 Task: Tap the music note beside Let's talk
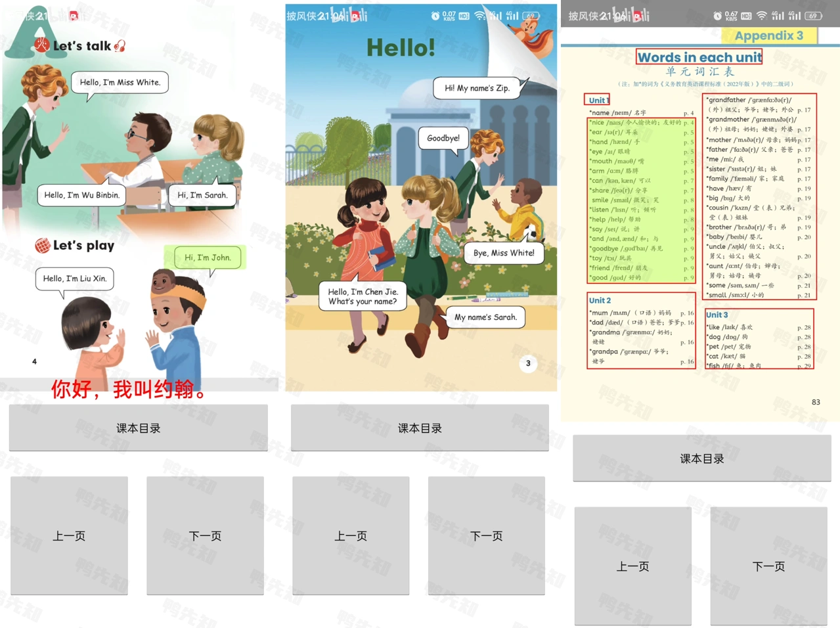click(x=120, y=46)
